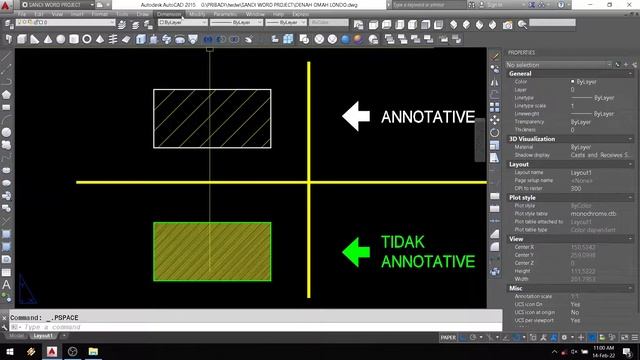Viewport: 640px width, 360px height.
Task: Open the color ByLayer dropdown
Action: point(183,22)
